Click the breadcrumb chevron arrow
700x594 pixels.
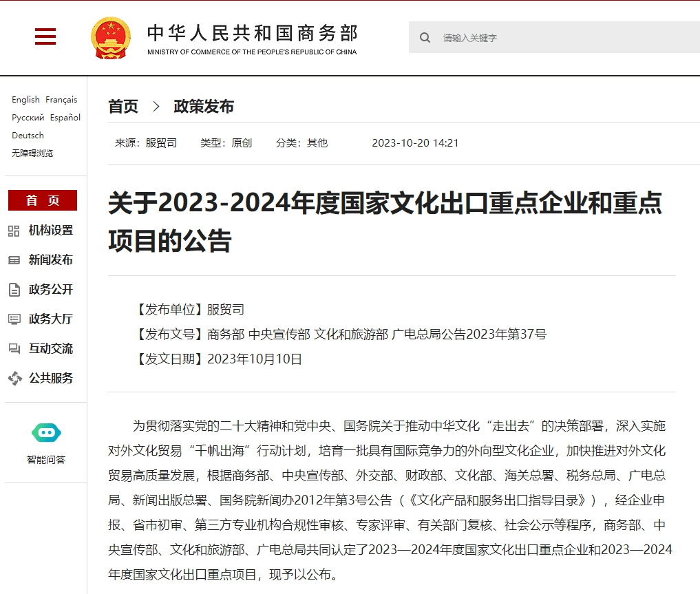[x=156, y=107]
